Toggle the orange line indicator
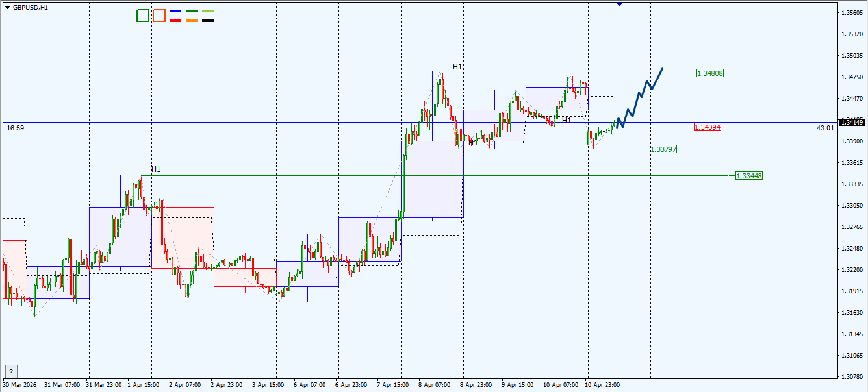The image size is (868, 392). coord(192,21)
